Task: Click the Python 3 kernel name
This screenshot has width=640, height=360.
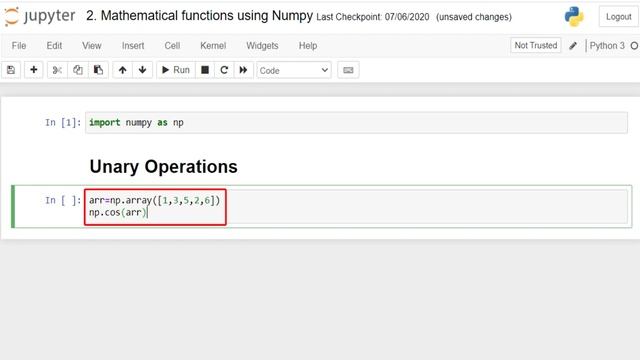Action: pyautogui.click(x=607, y=46)
